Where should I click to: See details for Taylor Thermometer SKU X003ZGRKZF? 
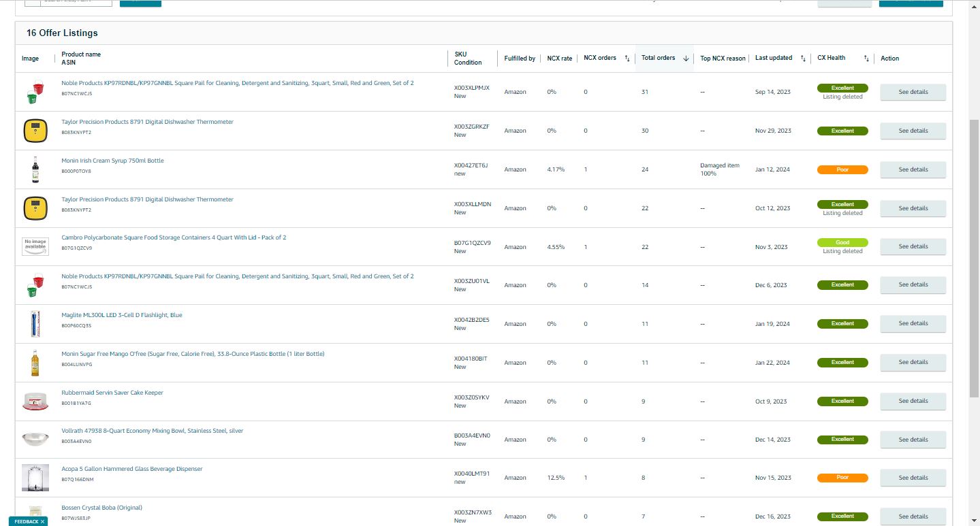pos(913,131)
